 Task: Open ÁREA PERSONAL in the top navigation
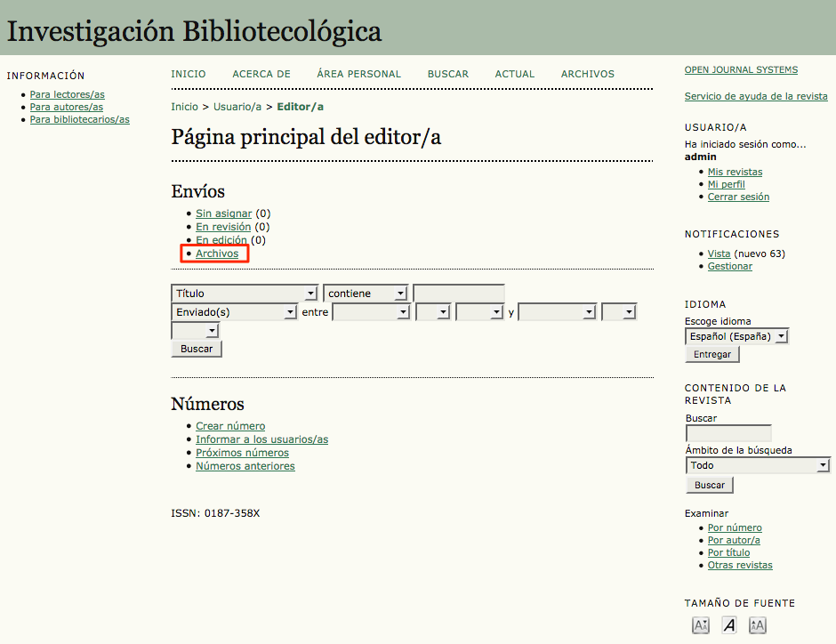[x=358, y=74]
